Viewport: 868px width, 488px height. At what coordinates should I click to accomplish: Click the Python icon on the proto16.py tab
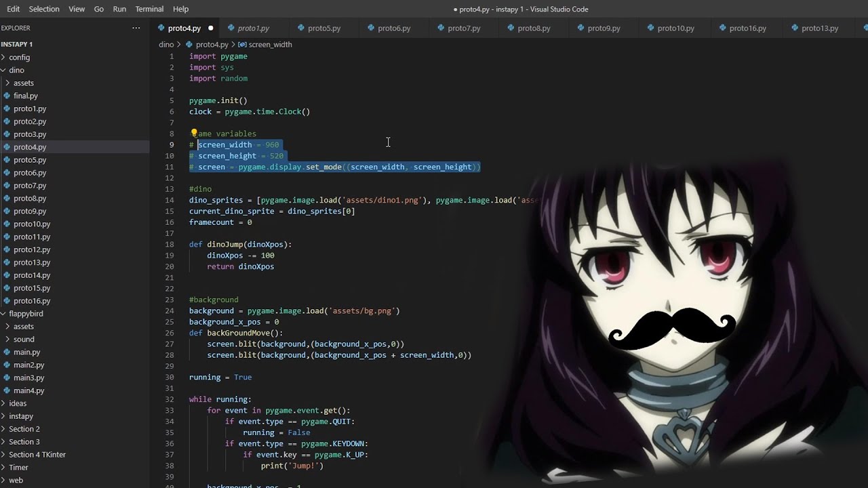pyautogui.click(x=722, y=28)
